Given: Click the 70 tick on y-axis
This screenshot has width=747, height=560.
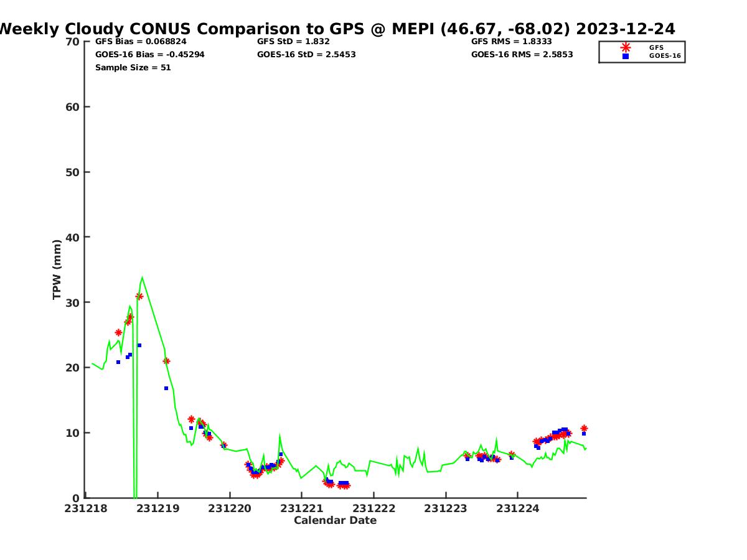Looking at the screenshot, I should click(73, 42).
